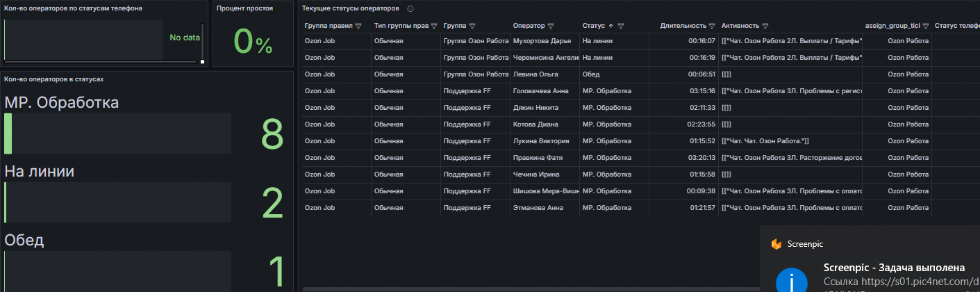Click the ascending sort arrow next to Статус
Viewport: 980px width, 292px height.
point(611,26)
